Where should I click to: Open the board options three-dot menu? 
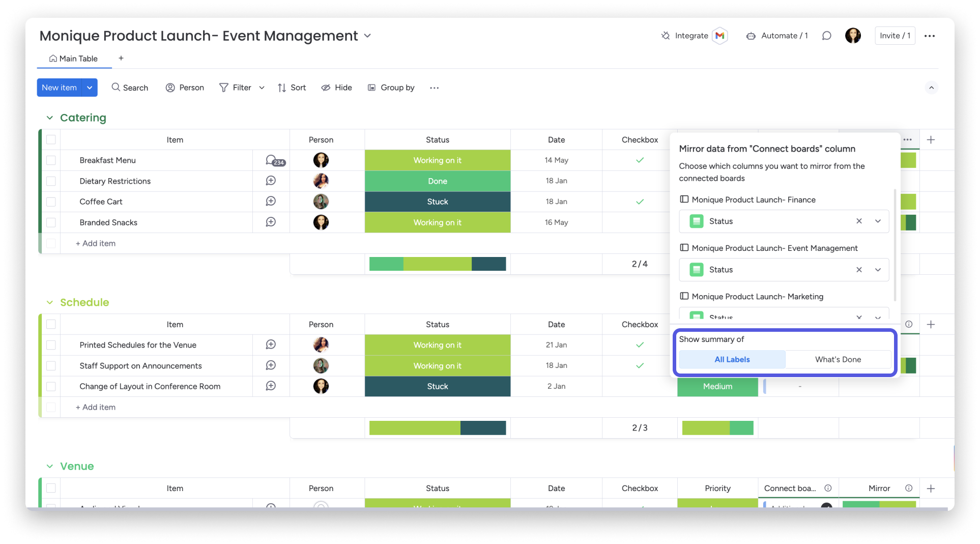click(930, 36)
